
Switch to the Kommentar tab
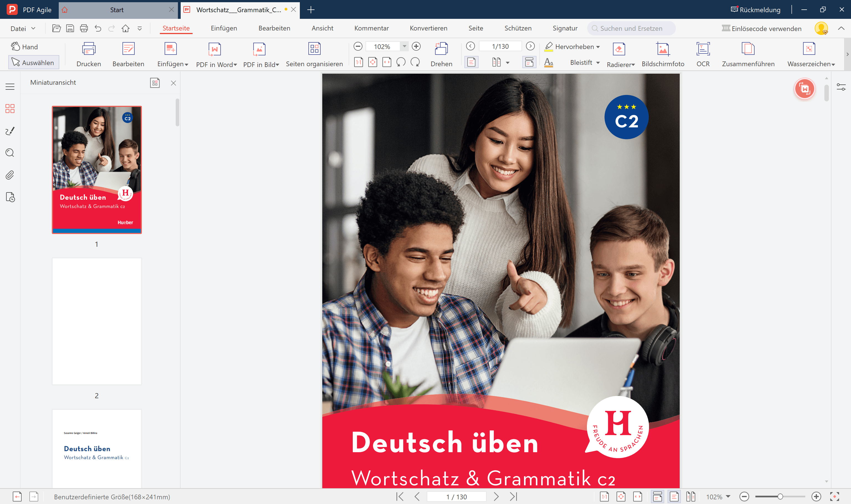pyautogui.click(x=371, y=28)
